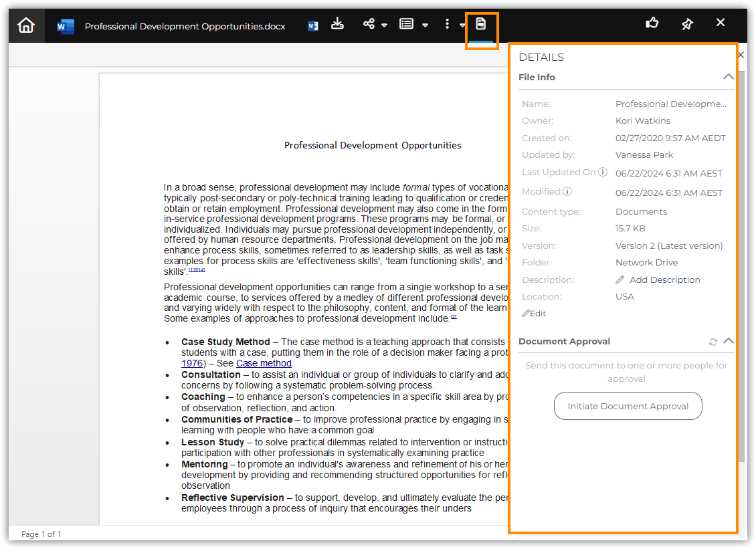Click the list view icon
The height and width of the screenshot is (549, 756).
pyautogui.click(x=406, y=24)
